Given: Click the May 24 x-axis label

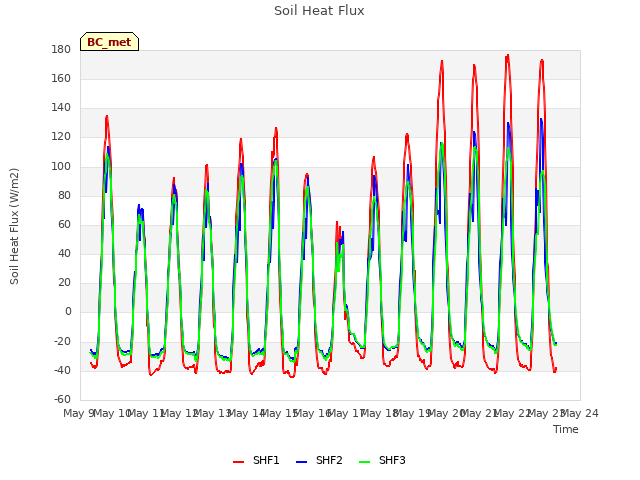Looking at the screenshot, I should coord(580,414).
